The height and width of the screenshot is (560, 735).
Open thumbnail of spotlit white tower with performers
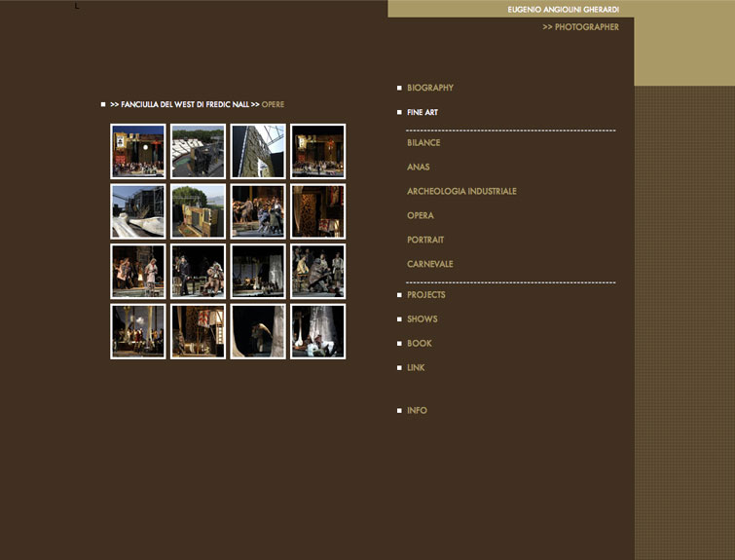coord(317,331)
